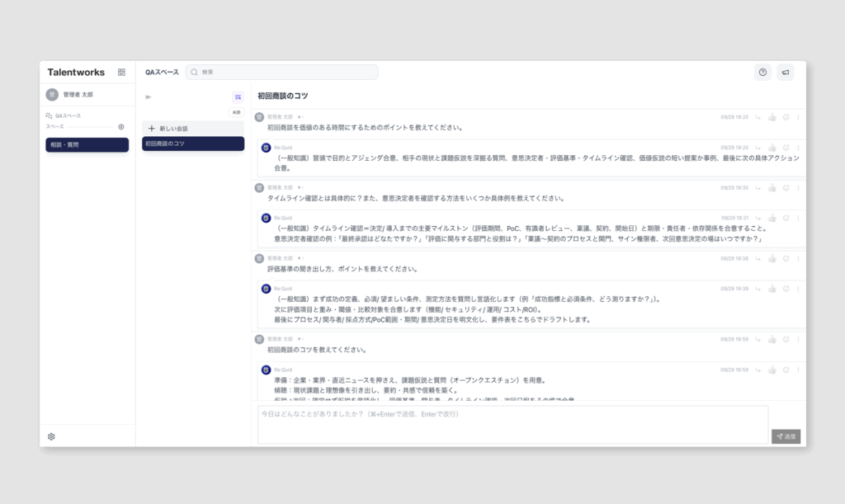The height and width of the screenshot is (504, 845).
Task: Open the app grid icon beside Talentworks
Action: click(121, 73)
